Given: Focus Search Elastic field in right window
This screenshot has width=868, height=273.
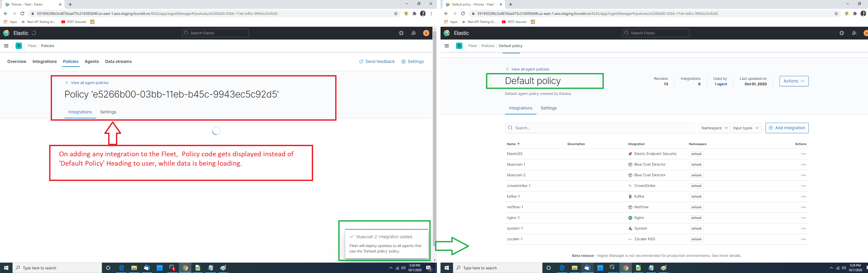Looking at the screenshot, I should coord(656,33).
